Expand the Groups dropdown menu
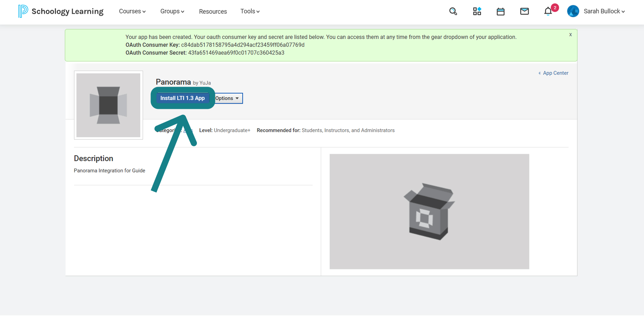The width and height of the screenshot is (644, 316). [x=172, y=11]
